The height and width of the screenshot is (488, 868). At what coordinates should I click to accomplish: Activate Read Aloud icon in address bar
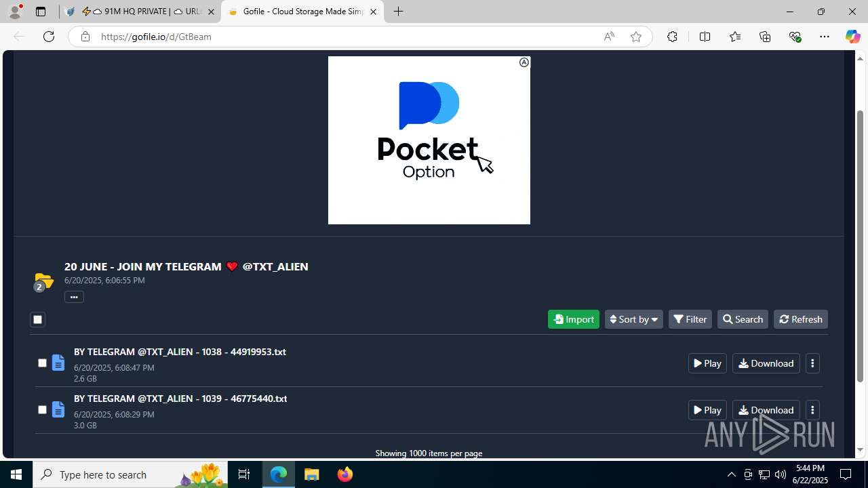(x=609, y=37)
